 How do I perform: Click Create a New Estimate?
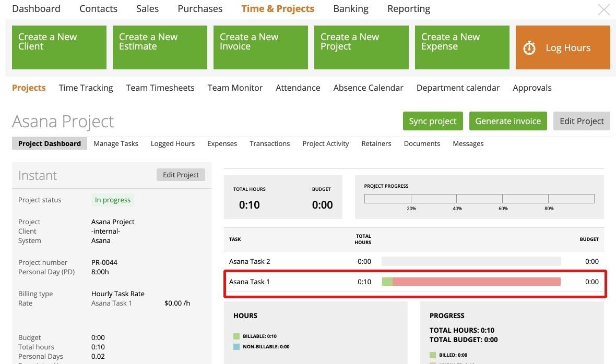[x=160, y=47]
